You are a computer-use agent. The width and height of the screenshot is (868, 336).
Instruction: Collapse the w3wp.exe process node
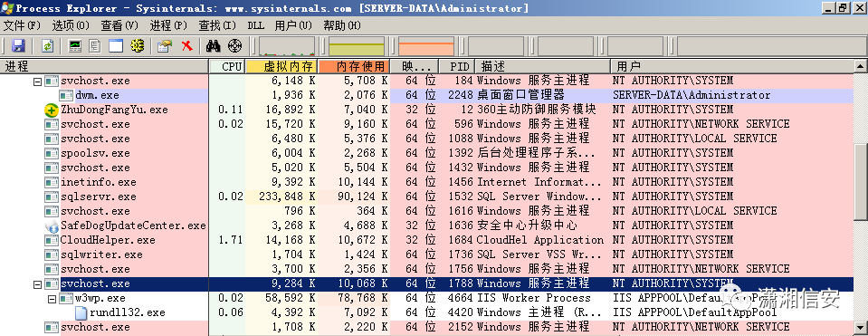[52, 299]
